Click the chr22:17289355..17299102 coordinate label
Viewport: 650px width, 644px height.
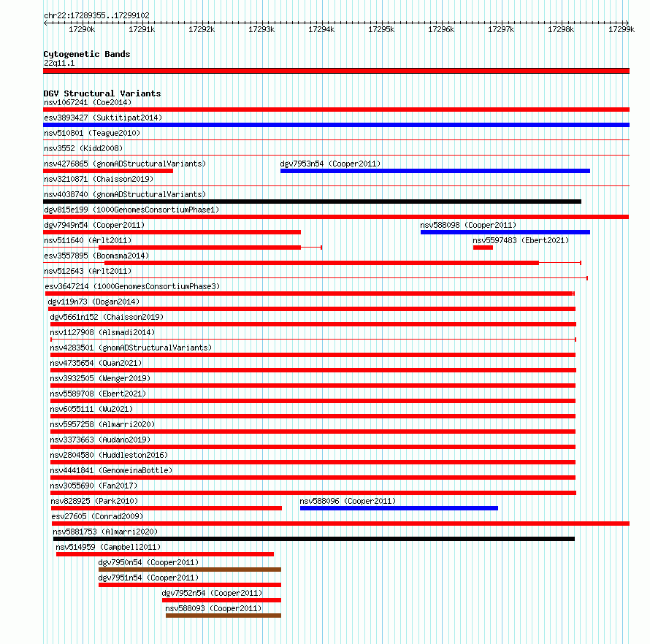coord(96,16)
